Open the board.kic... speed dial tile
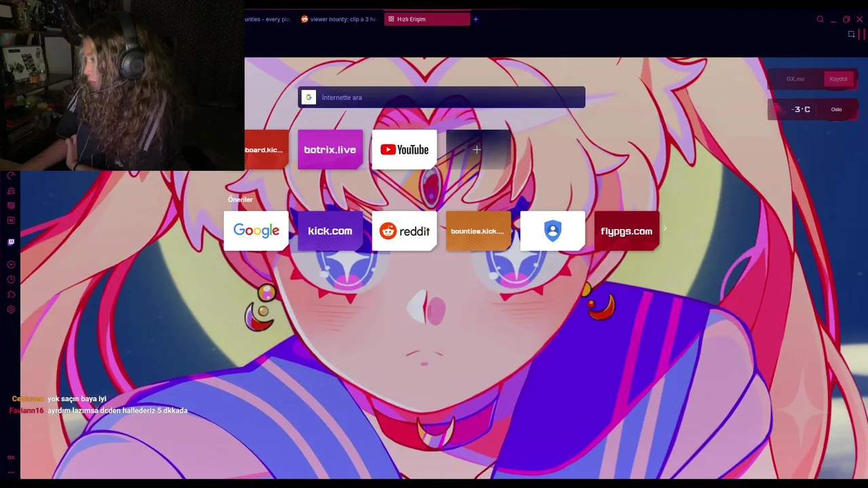The height and width of the screenshot is (488, 868). (x=267, y=150)
